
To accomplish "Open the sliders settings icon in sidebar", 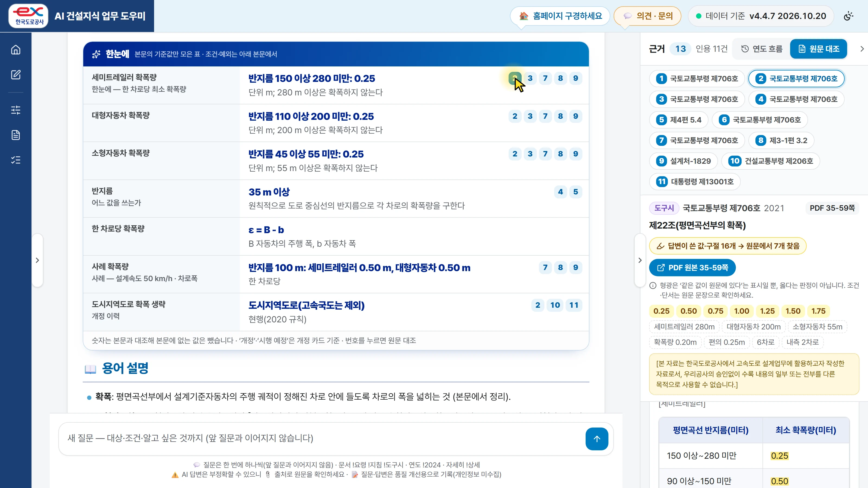I will click(x=15, y=110).
